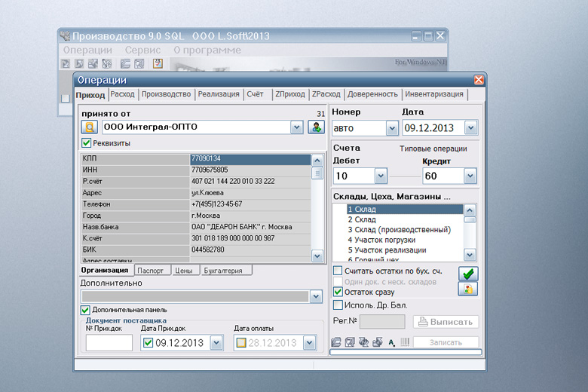Click the Выписать button

click(446, 322)
